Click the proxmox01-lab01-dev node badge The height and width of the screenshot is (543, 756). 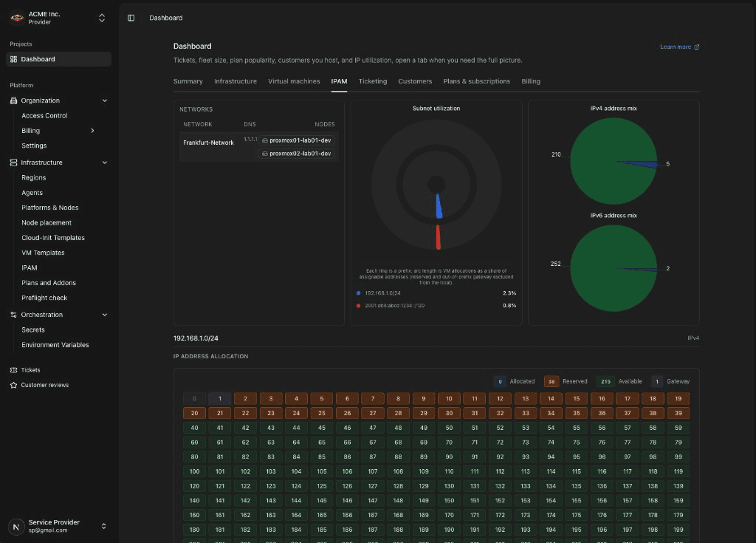[297, 140]
